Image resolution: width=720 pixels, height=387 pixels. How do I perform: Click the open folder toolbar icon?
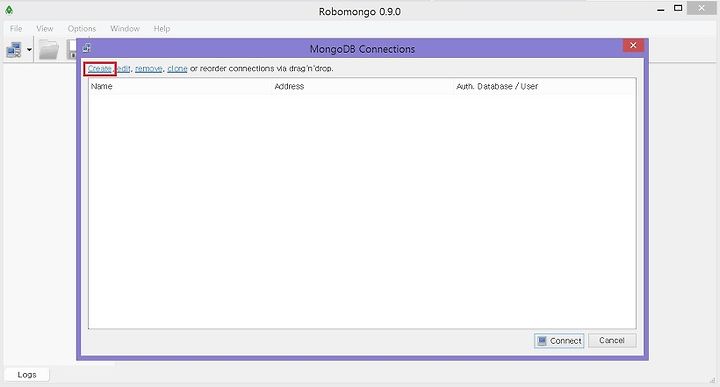tap(49, 50)
